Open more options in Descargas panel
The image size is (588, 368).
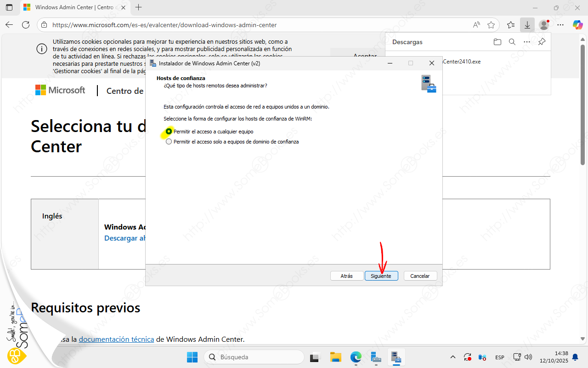(527, 42)
